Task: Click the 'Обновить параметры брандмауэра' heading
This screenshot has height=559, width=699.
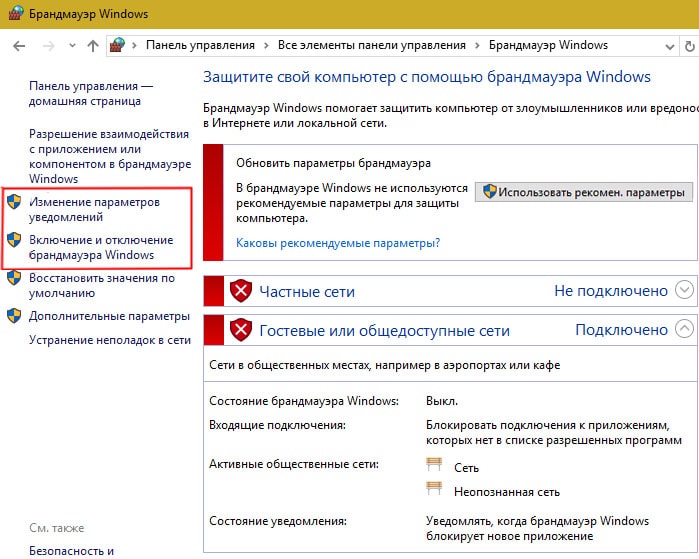Action: click(x=333, y=163)
